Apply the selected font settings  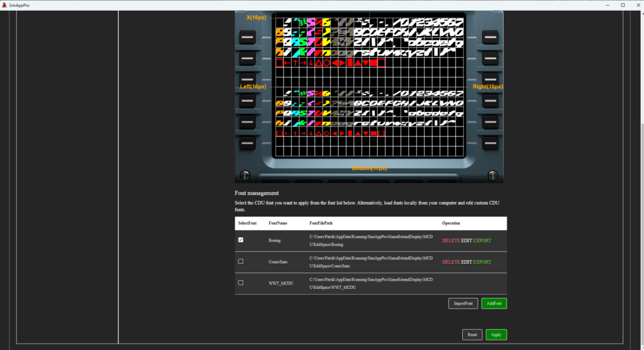tap(496, 335)
